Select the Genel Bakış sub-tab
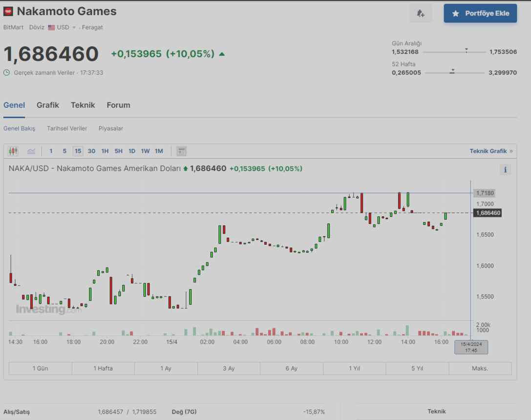The image size is (531, 420). (20, 128)
